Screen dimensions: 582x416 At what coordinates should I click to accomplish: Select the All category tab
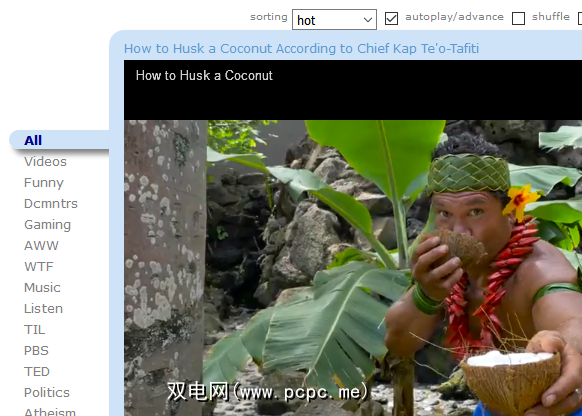point(33,140)
